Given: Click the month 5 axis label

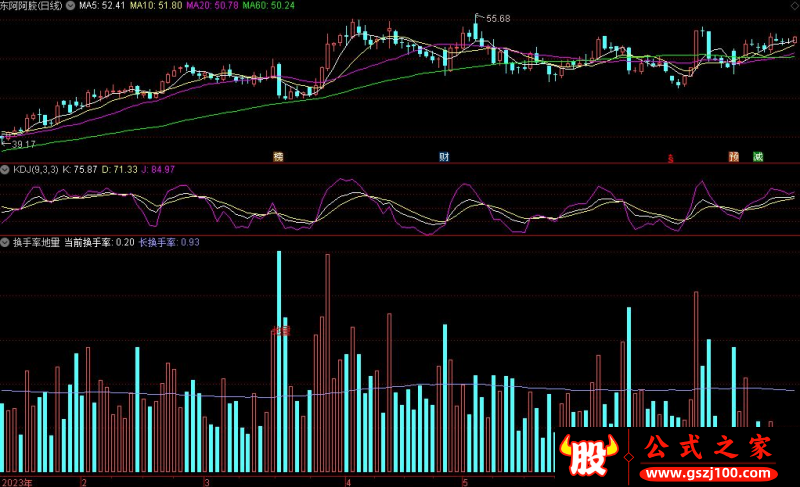Looking at the screenshot, I should click(465, 482).
